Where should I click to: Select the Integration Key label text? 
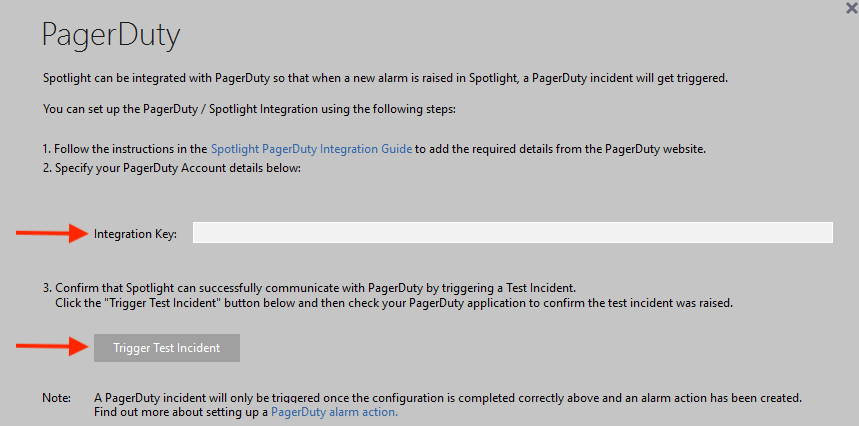[x=135, y=234]
